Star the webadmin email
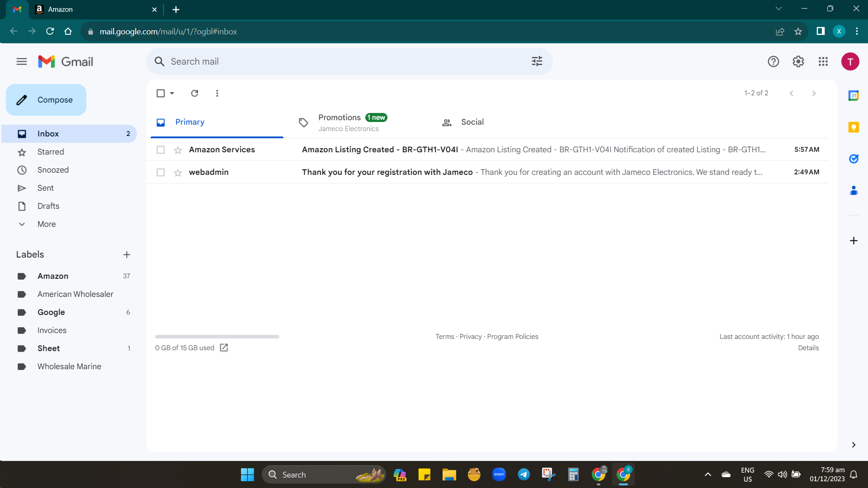The width and height of the screenshot is (868, 488). coord(178,173)
